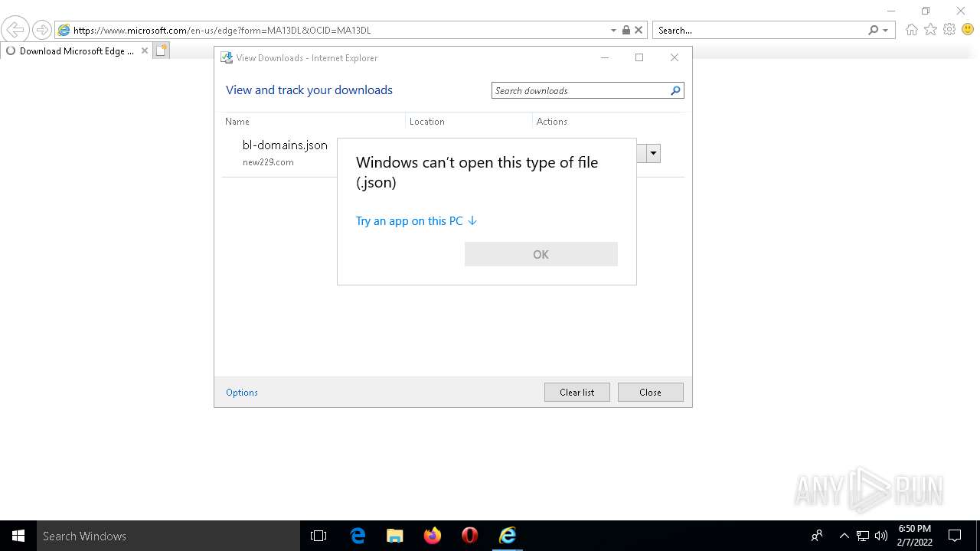Click the magnifier icon in Search downloads

click(675, 90)
